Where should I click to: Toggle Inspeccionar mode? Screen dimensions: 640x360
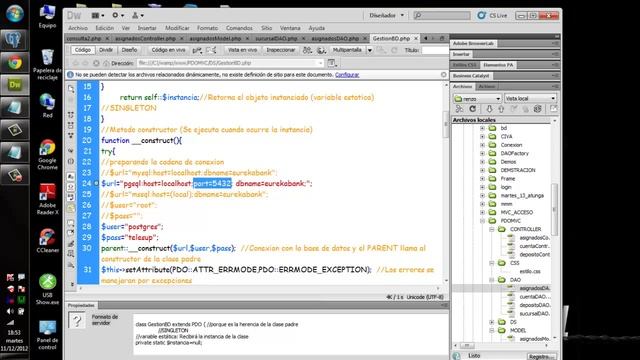pos(280,50)
